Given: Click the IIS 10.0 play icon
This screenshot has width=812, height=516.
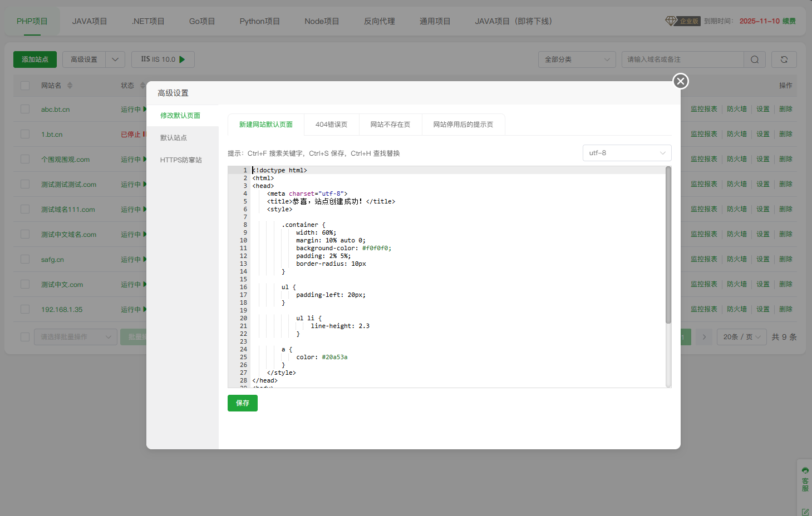Looking at the screenshot, I should 182,59.
